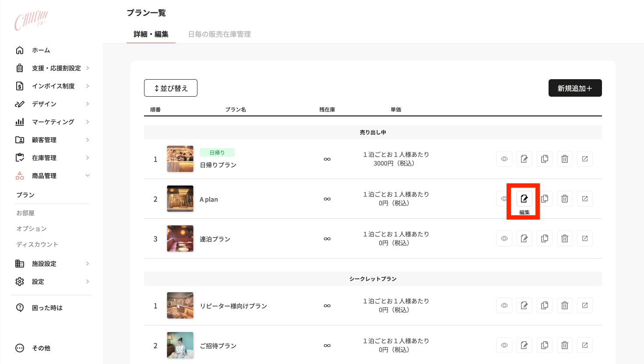644x364 pixels.
Task: Click the edit icon for ご招待プラン
Action: click(524, 345)
